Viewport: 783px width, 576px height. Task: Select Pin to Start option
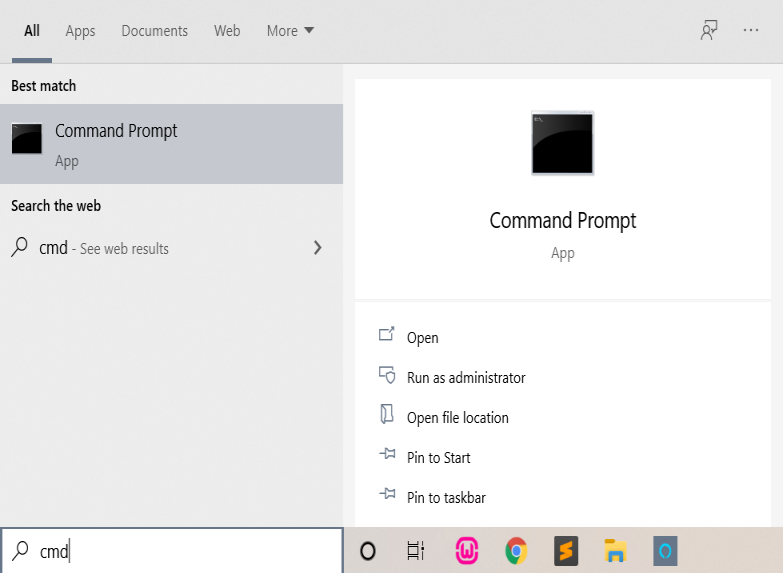point(438,458)
